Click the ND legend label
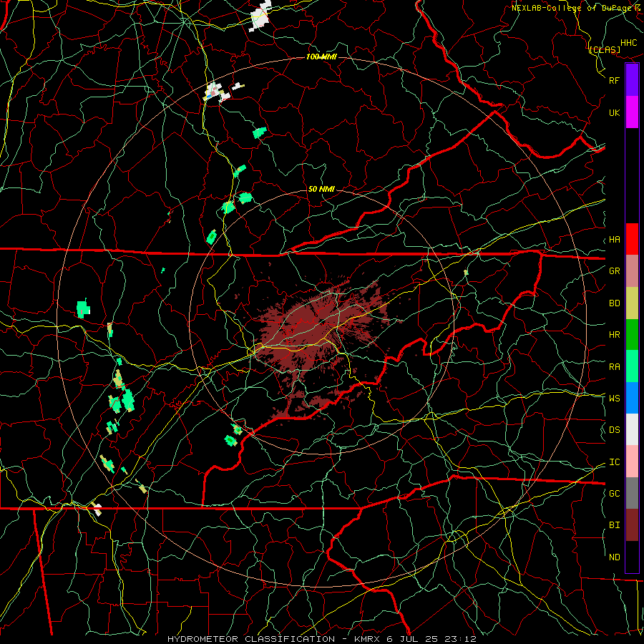644x644 pixels. (615, 557)
